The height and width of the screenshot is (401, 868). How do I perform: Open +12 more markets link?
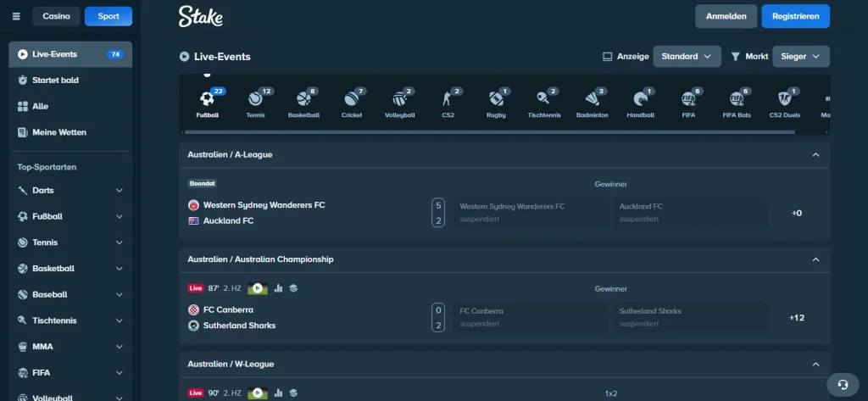click(797, 318)
